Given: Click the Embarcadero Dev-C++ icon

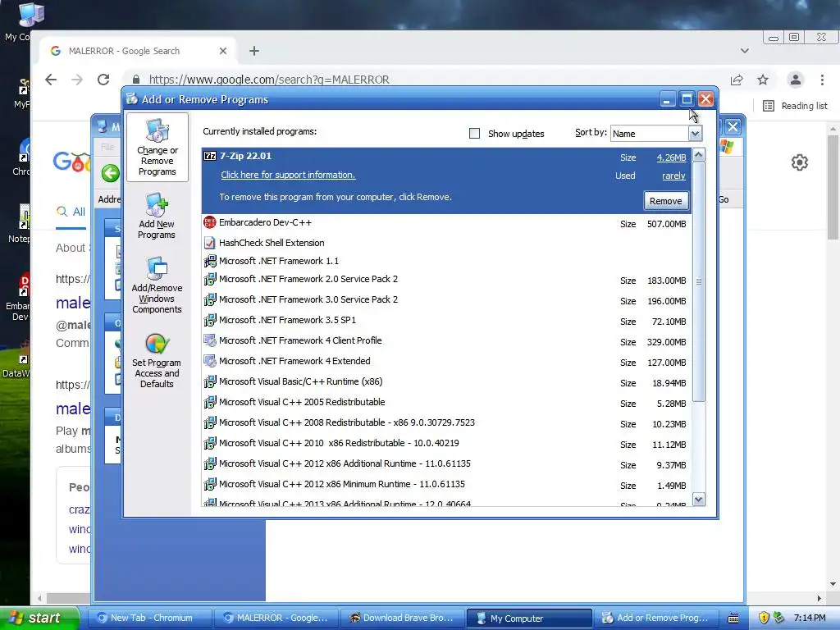Looking at the screenshot, I should coord(210,222).
